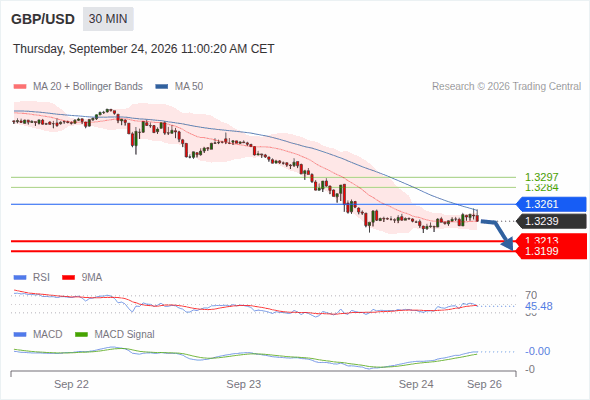Click the RSI 70 level label
590x400 pixels.
click(x=531, y=295)
